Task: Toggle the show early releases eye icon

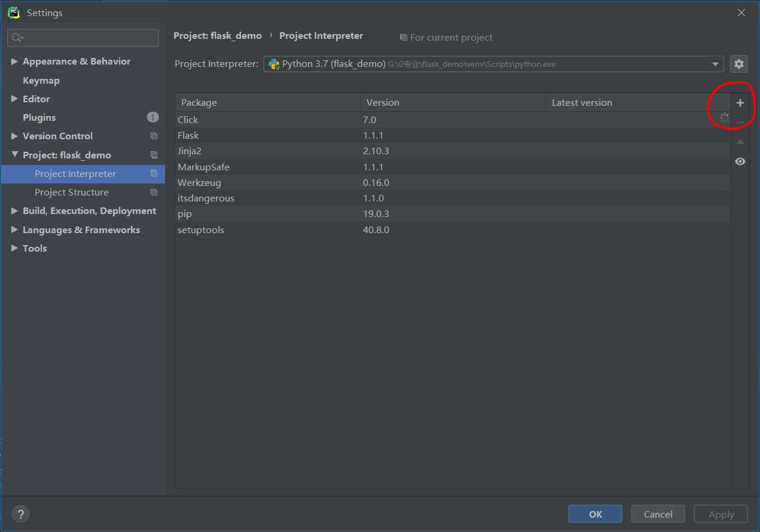Action: (x=740, y=161)
